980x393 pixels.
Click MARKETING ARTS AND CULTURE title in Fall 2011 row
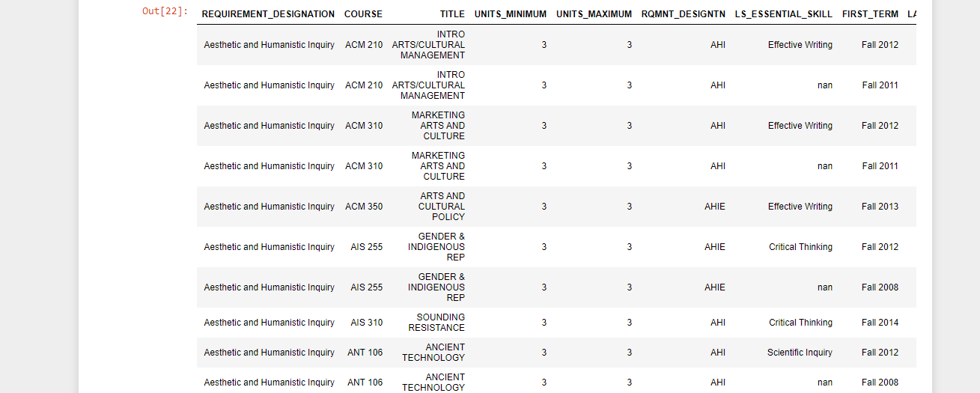pyautogui.click(x=438, y=166)
